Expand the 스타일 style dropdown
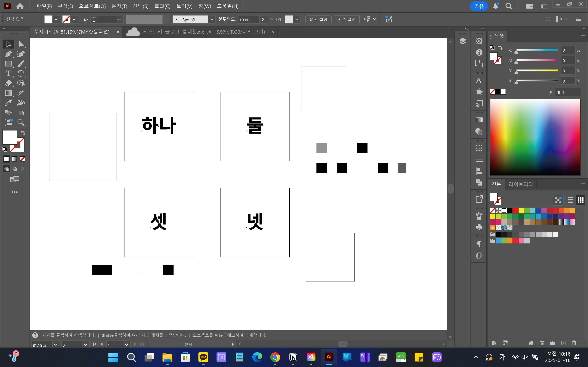The width and height of the screenshot is (588, 367). coord(297,19)
